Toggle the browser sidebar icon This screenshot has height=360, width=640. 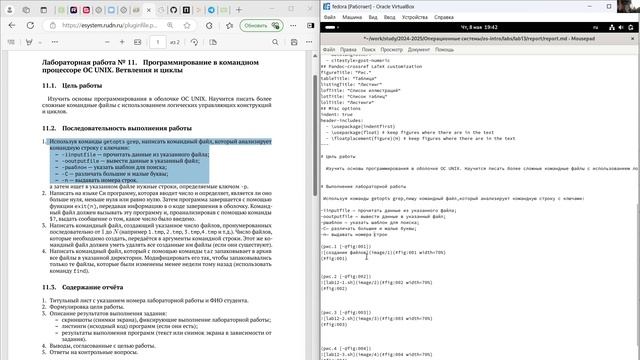point(311,25)
